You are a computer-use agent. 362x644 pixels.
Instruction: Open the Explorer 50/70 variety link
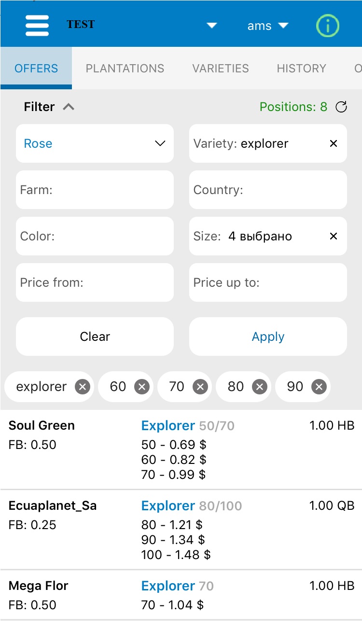coord(168,425)
